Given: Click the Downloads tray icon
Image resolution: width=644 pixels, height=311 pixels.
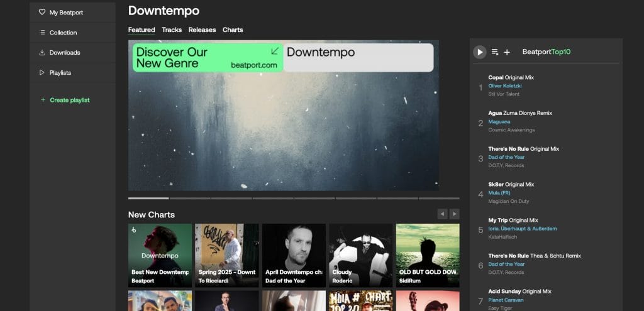Looking at the screenshot, I should pos(42,53).
